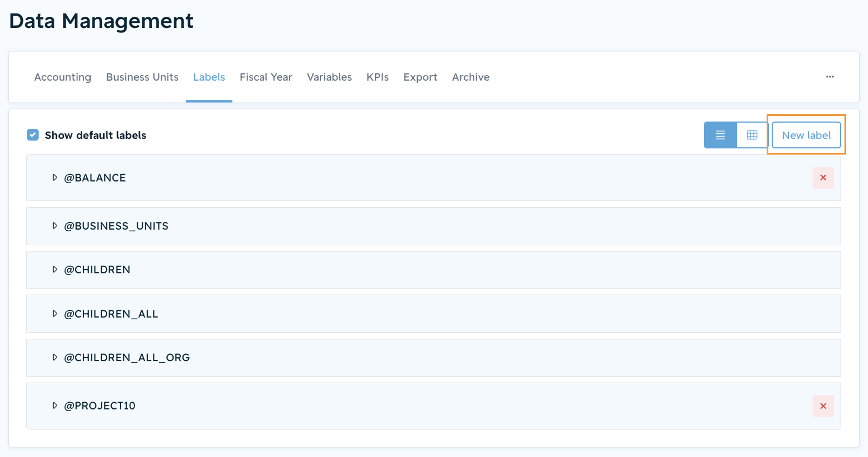Open the three-dots more options menu
The width and height of the screenshot is (868, 457).
coord(830,77)
